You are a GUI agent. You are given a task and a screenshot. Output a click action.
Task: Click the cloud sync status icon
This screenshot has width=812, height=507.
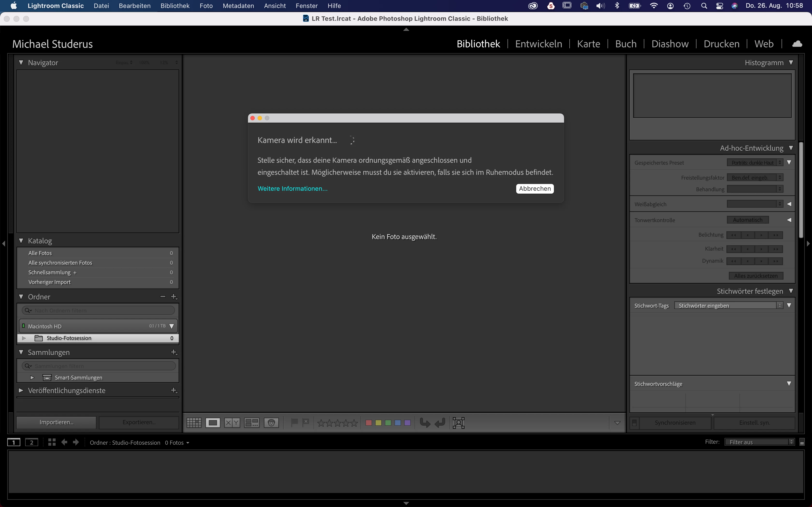797,44
